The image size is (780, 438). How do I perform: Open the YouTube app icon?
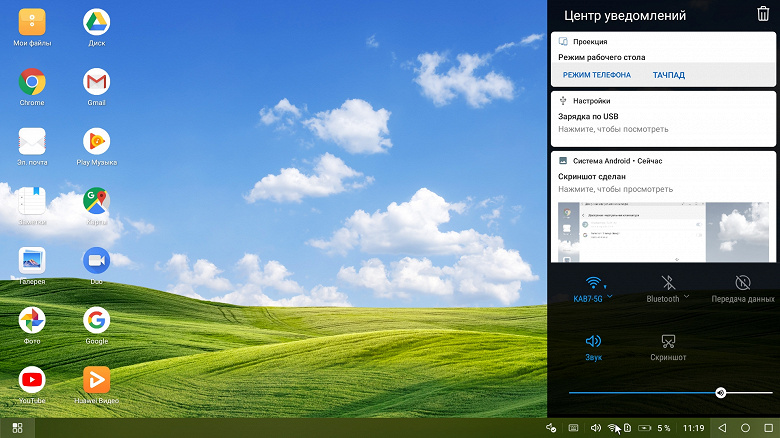click(x=32, y=380)
